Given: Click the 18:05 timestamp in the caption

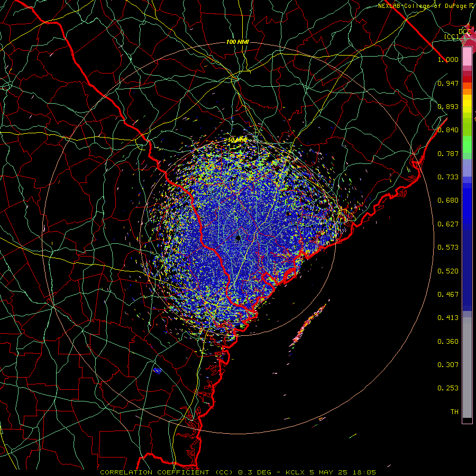Looking at the screenshot, I should coord(364,472).
